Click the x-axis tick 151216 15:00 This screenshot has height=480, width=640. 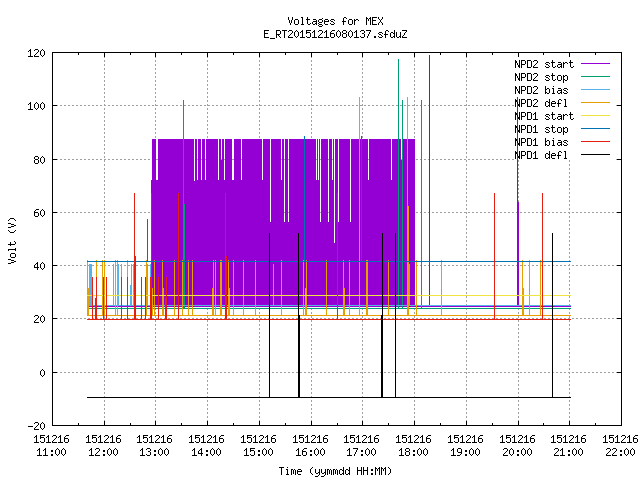(x=258, y=446)
